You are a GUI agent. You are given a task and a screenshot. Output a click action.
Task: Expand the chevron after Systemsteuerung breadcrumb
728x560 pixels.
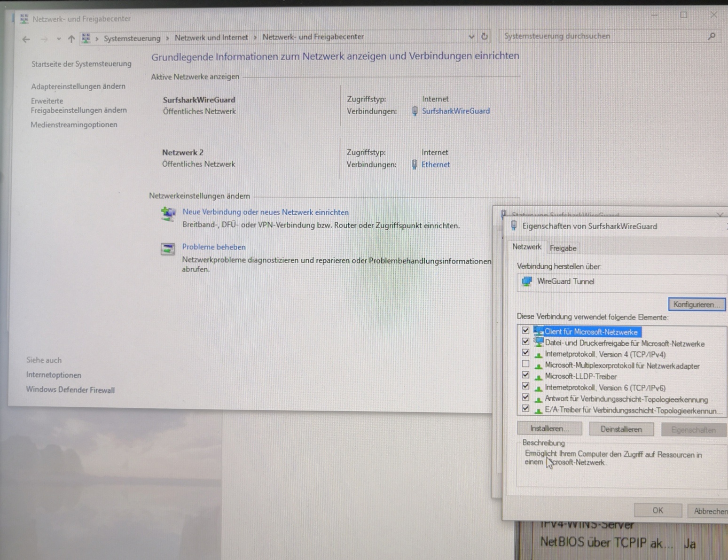pyautogui.click(x=167, y=38)
